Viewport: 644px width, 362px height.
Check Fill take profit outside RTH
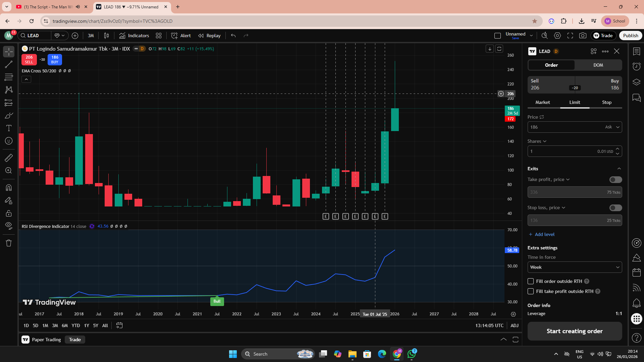coord(531,291)
